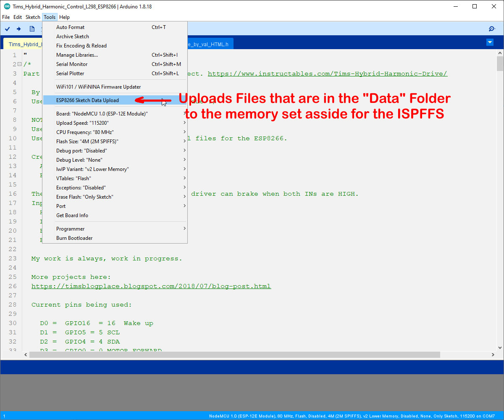Image resolution: width=504 pixels, height=420 pixels.
Task: Click the scroll right arrow of editor
Action: [493, 354]
